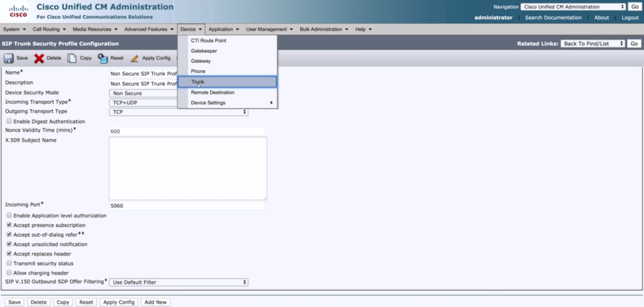The height and width of the screenshot is (307, 644).
Task: Open the Advanced Features menu
Action: 148,29
